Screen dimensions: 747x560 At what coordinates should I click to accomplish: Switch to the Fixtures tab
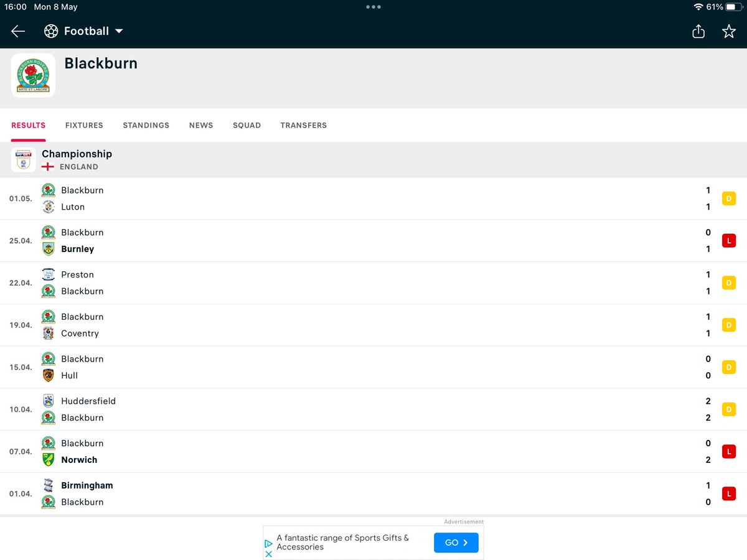pyautogui.click(x=84, y=125)
